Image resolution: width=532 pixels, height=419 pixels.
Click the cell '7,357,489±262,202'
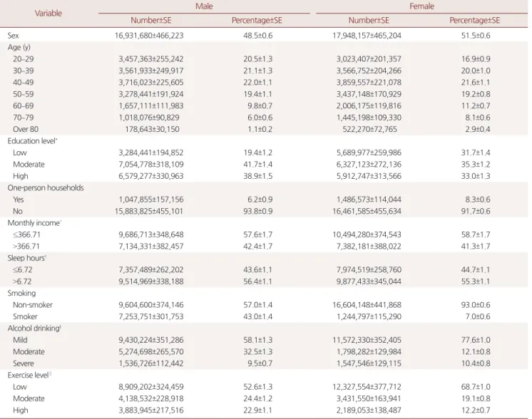click(x=151, y=270)
